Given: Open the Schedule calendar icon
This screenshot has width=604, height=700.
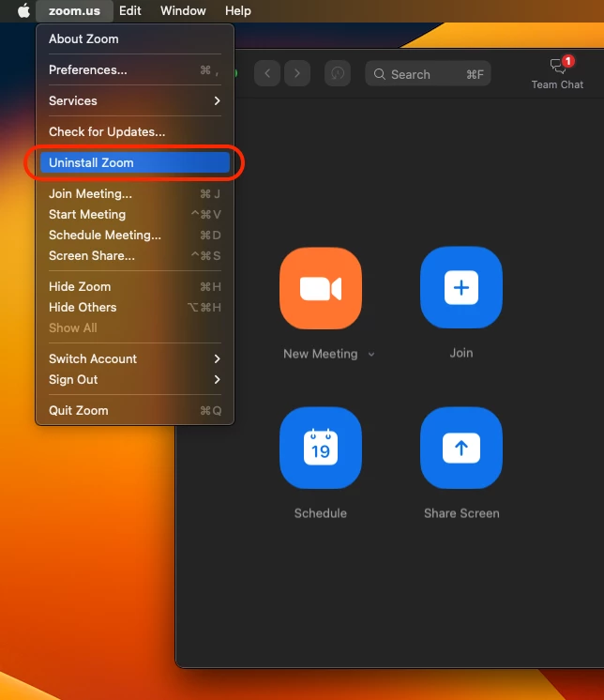Looking at the screenshot, I should pyautogui.click(x=321, y=448).
